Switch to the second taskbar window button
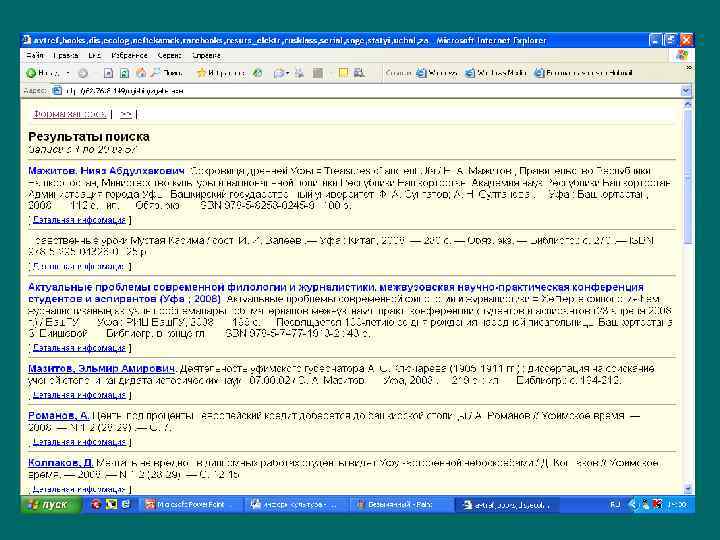 [295, 505]
